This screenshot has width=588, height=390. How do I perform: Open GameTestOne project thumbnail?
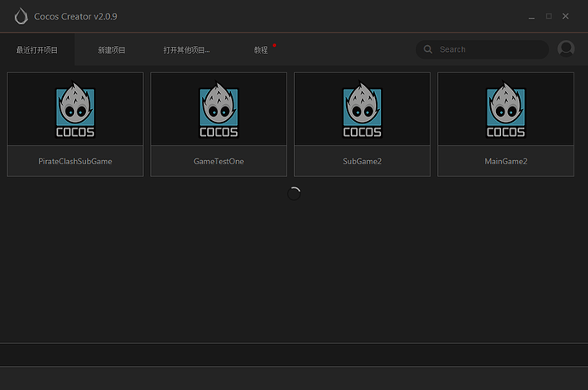click(x=219, y=109)
